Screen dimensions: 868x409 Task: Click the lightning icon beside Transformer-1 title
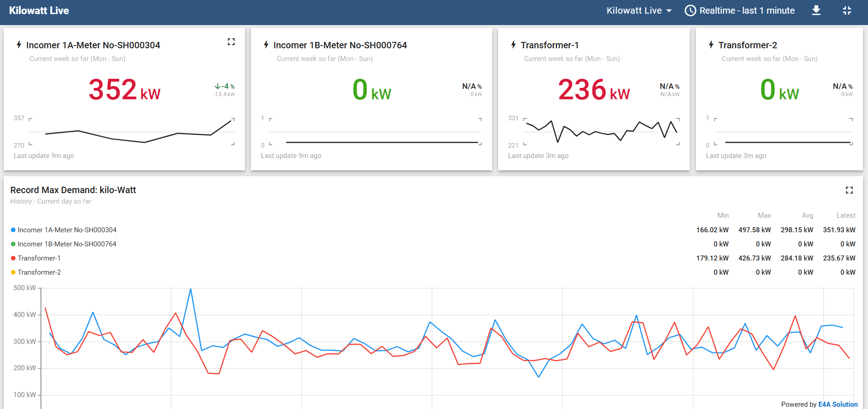[x=513, y=45]
